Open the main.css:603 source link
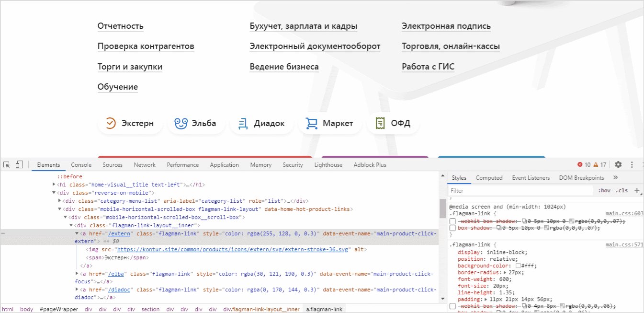This screenshot has height=313, width=644. (624, 213)
